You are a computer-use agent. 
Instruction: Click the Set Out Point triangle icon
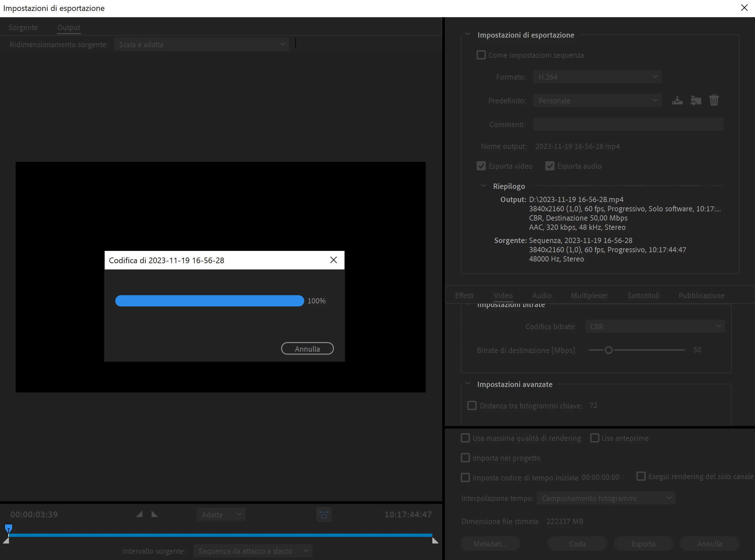click(155, 514)
